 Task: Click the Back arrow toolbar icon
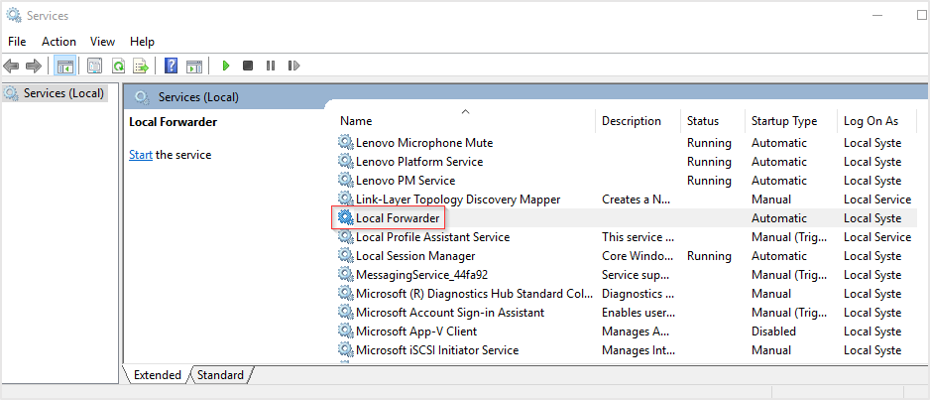coord(11,65)
